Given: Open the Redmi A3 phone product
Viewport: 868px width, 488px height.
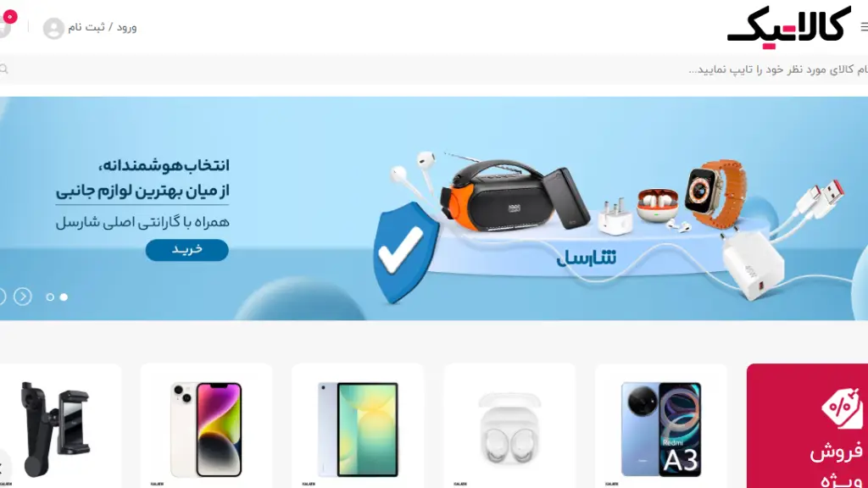Looking at the screenshot, I should click(661, 426).
